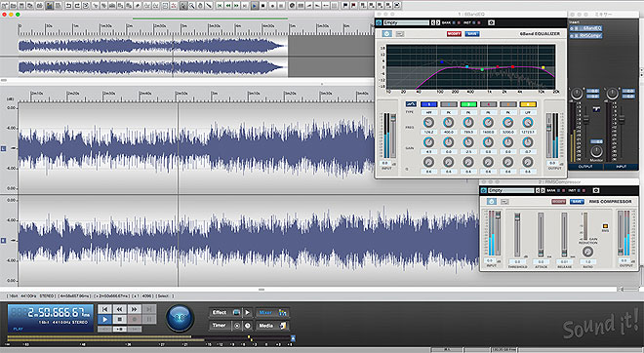Click the blue SAVE button in the RMS Compressor
This screenshot has width=644, height=353.
point(577,202)
